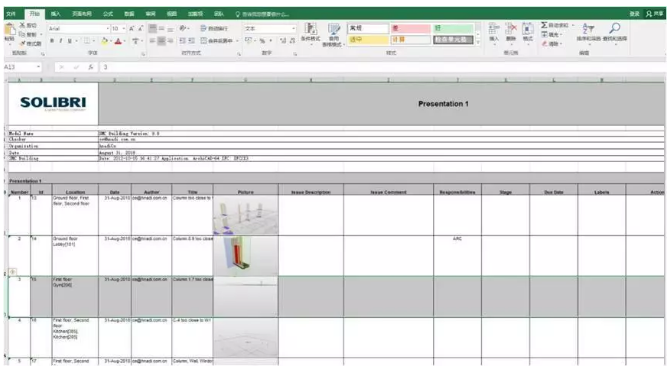Click the formula bar cancel X icon
The width and height of the screenshot is (671, 374).
pyautogui.click(x=62, y=67)
